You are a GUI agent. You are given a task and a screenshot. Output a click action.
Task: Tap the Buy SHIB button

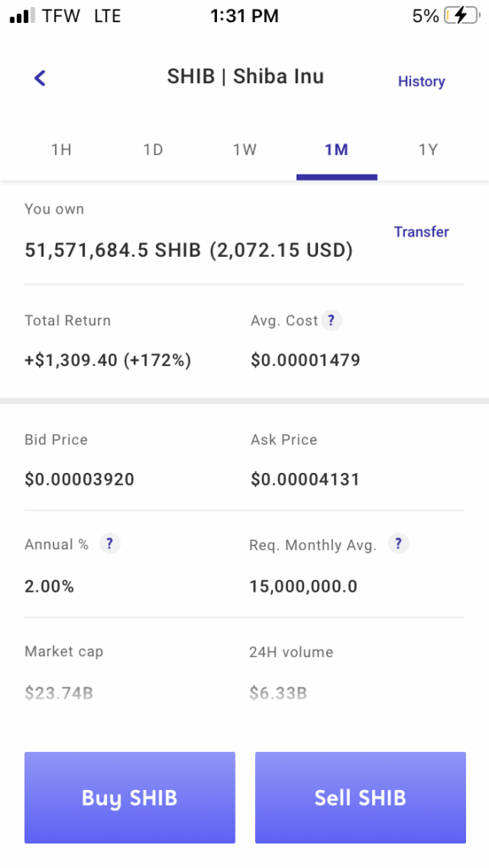(x=130, y=797)
